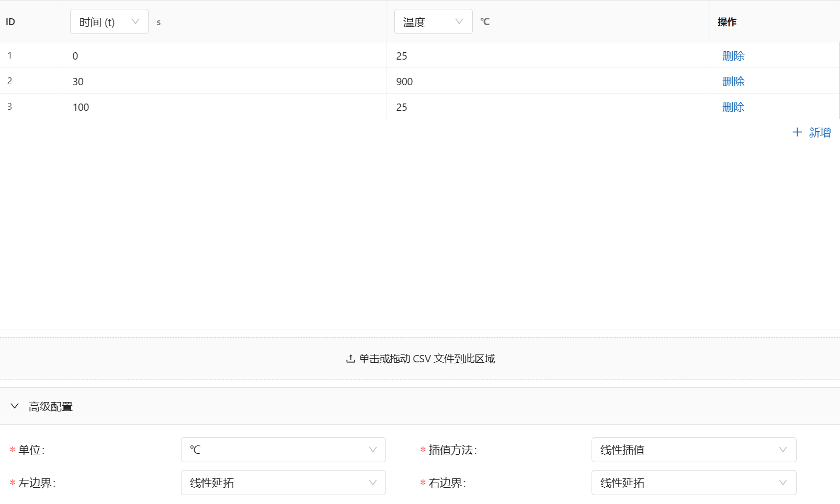
Task: Click the ID cell for row 2
Action: tap(31, 81)
